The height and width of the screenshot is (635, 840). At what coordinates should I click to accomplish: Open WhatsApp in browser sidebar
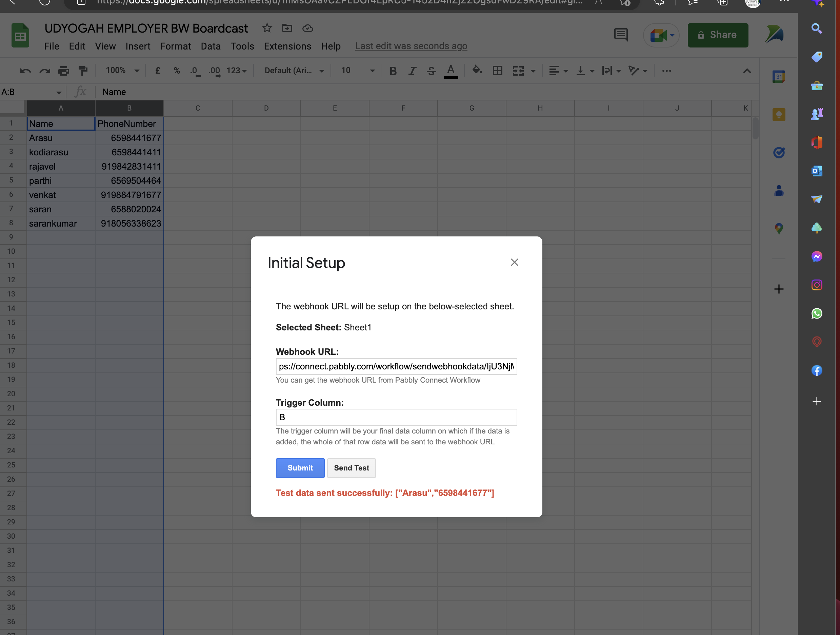pos(817,313)
